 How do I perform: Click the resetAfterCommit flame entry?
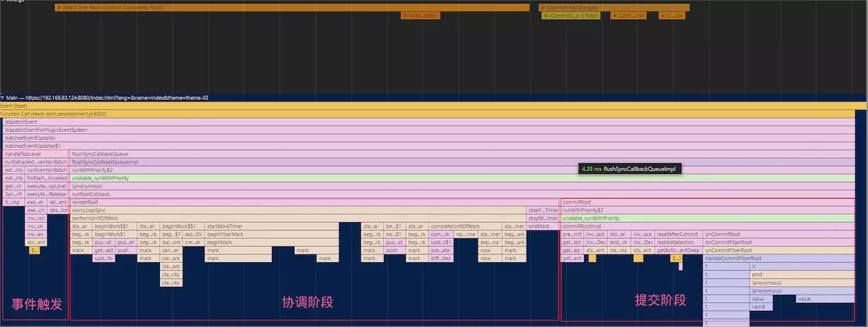679,234
